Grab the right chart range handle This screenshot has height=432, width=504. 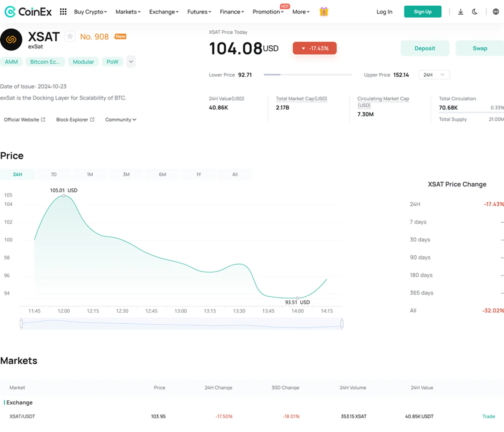point(342,324)
